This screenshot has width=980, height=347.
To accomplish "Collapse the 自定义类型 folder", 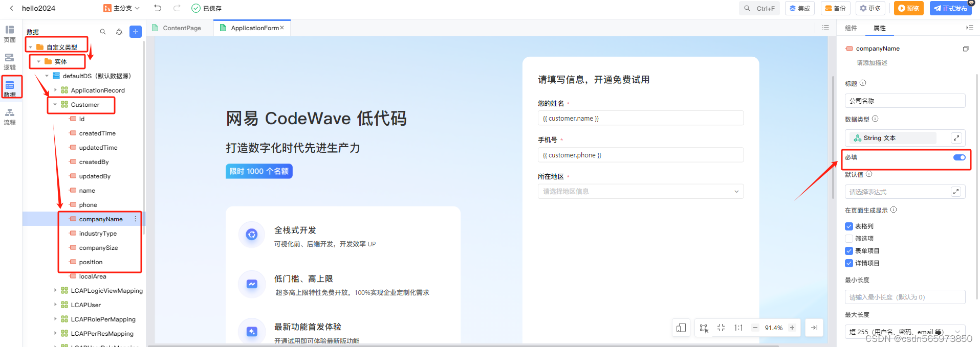I will [x=31, y=47].
